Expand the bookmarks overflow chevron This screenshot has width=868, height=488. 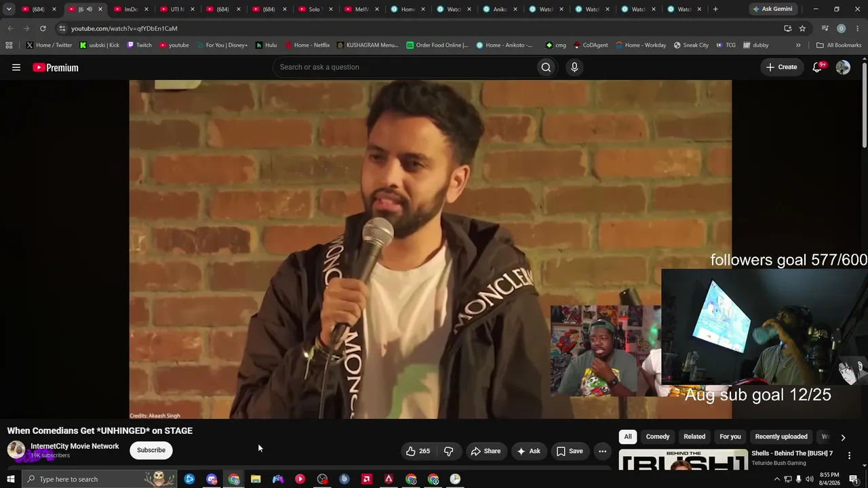click(x=798, y=45)
